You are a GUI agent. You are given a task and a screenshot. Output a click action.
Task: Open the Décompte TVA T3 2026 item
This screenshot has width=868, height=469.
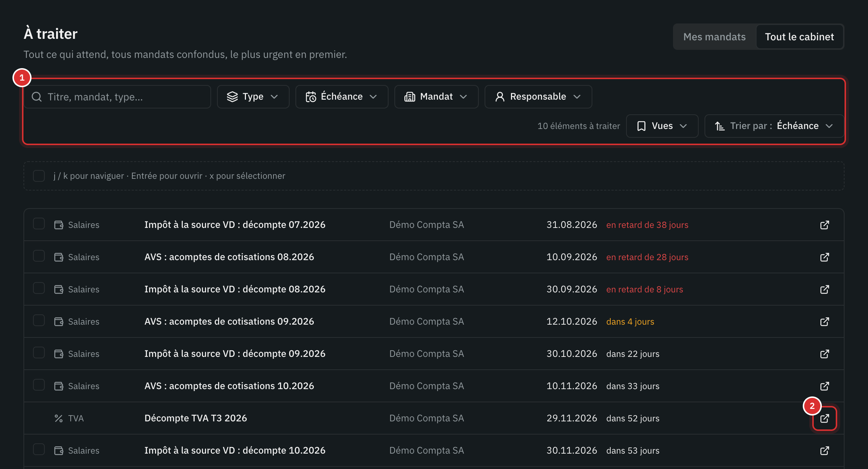[196, 418]
